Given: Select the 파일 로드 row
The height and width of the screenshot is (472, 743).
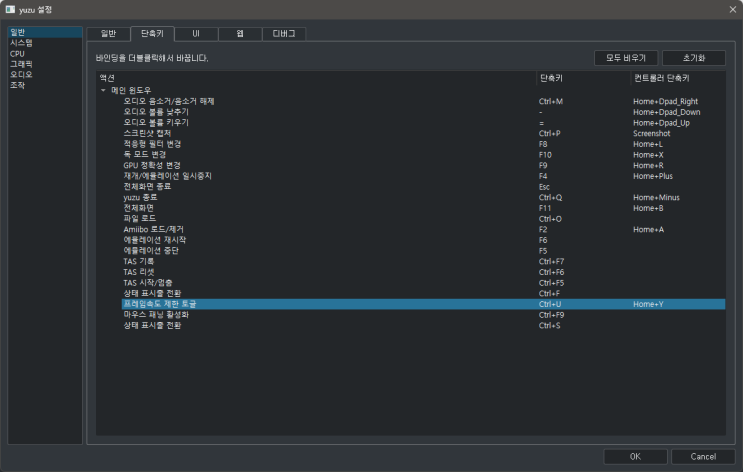Looking at the screenshot, I should click(423, 219).
